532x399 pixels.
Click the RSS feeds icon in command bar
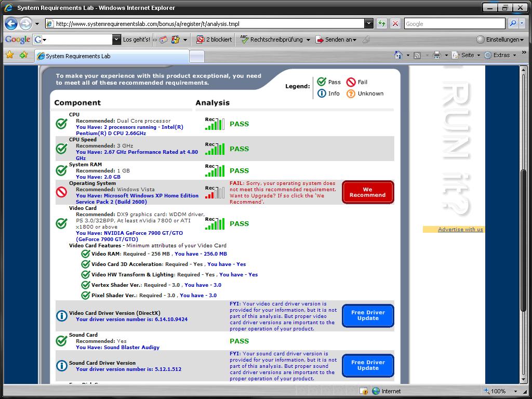(417, 55)
